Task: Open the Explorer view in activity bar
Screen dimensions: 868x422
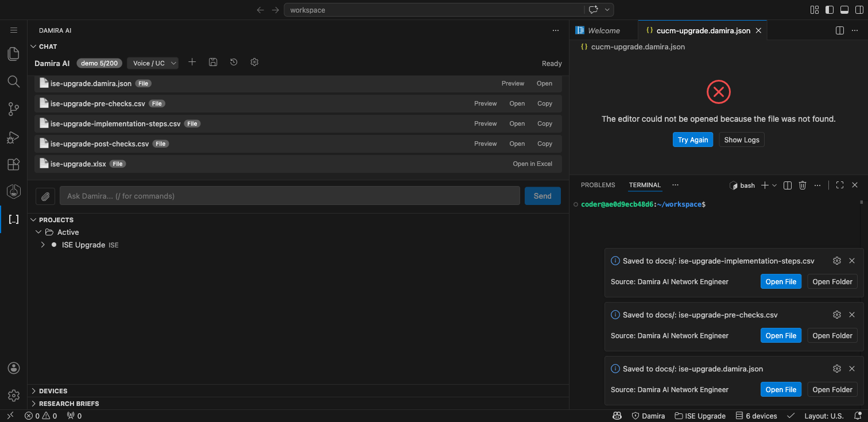Action: click(13, 54)
